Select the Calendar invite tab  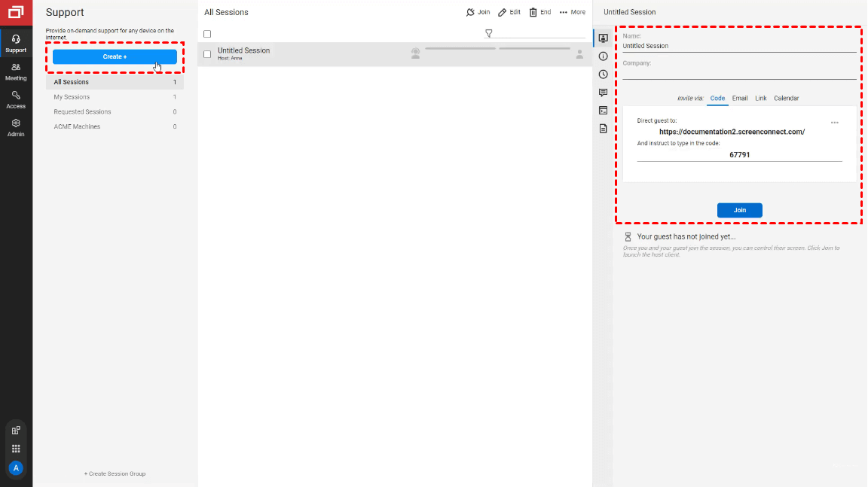pyautogui.click(x=786, y=99)
